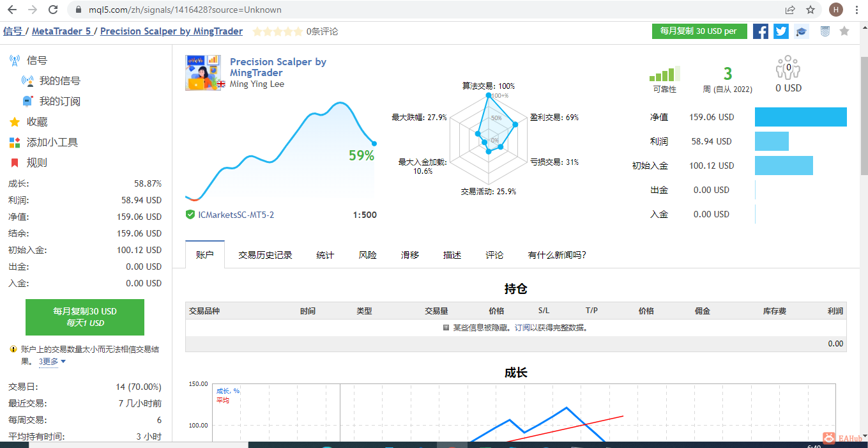The width and height of the screenshot is (868, 448).
Task: Click the 59% growth preview chart
Action: (x=280, y=152)
